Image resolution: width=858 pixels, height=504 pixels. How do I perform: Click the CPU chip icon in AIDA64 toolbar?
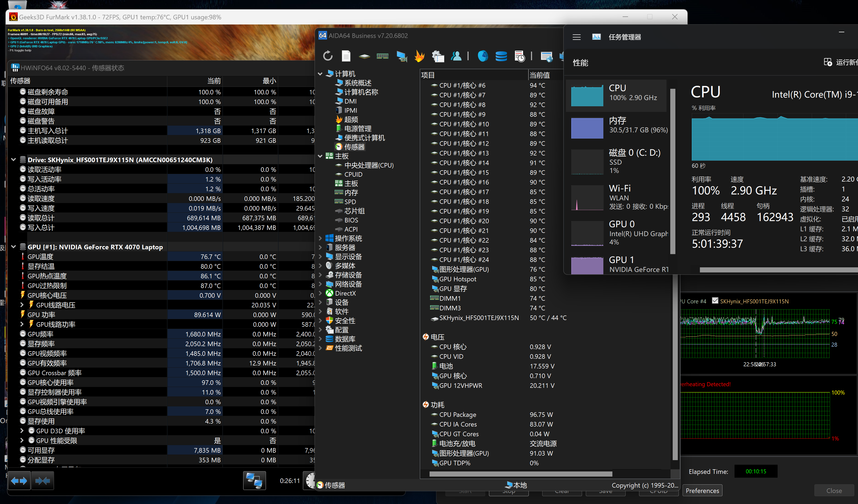tap(364, 56)
